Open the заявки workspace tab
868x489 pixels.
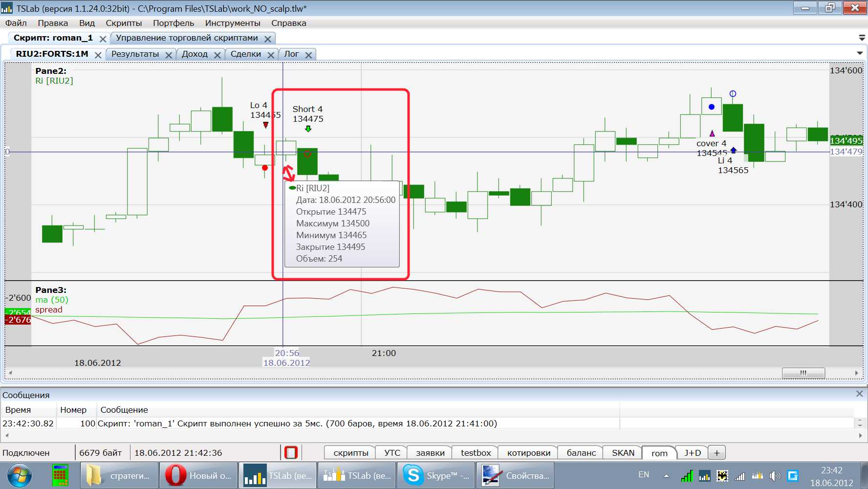[430, 453]
